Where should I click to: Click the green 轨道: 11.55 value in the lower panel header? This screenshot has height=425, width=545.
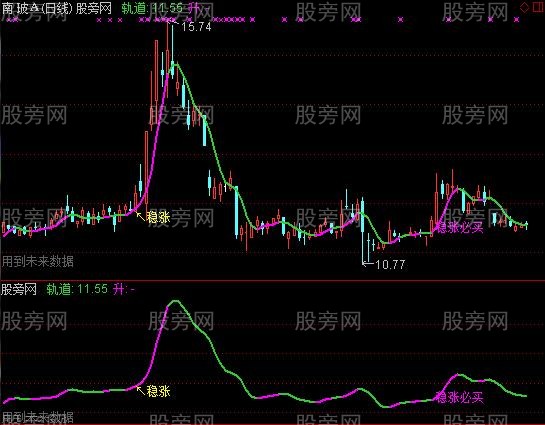(x=77, y=289)
